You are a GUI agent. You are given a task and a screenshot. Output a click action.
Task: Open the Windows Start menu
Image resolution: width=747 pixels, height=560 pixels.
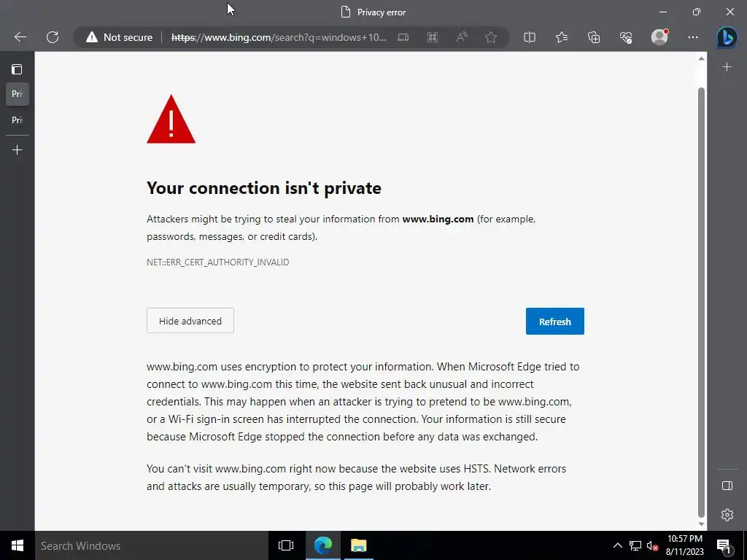[x=18, y=545]
